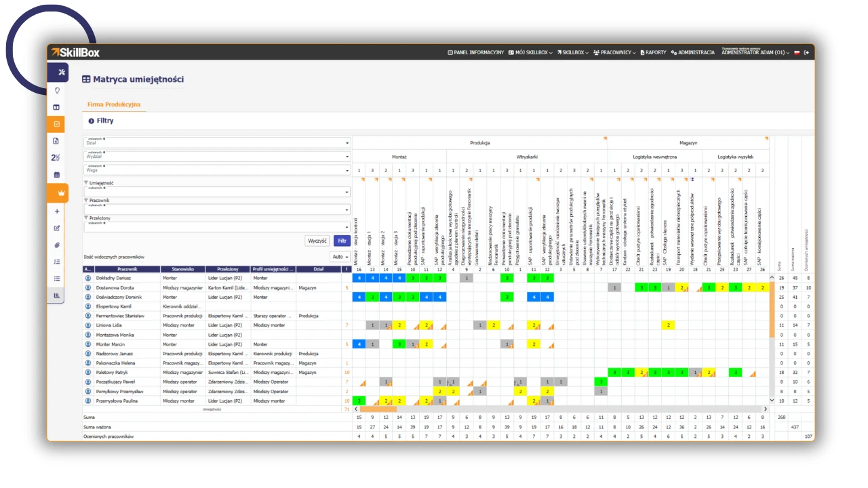This screenshot has height=488, width=868.
Task: Click the lightbulb icon in sidebar
Action: point(57,90)
